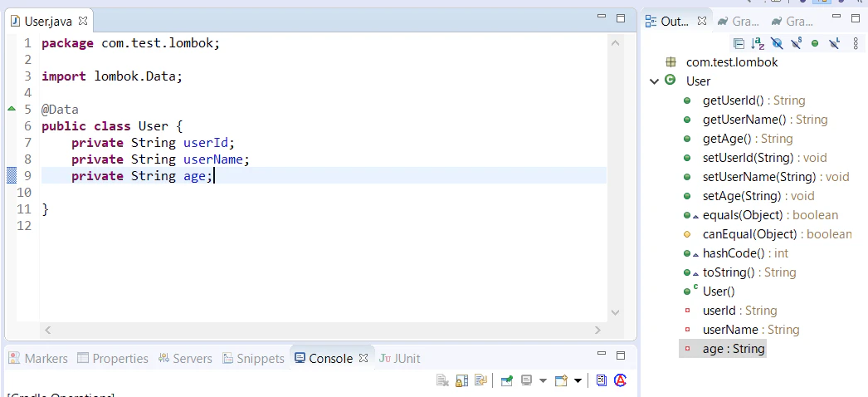Switch to the Markers tab
Screen dimensions: 868x397
point(38,358)
